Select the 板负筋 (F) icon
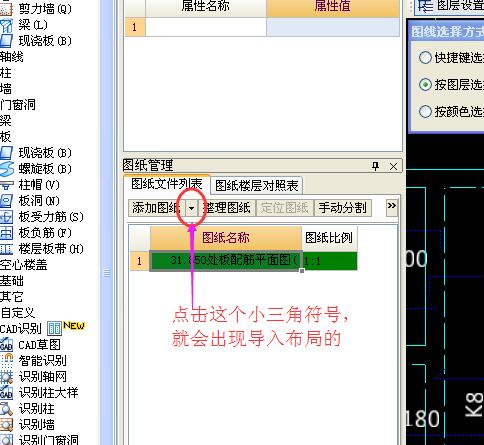This screenshot has width=484, height=445. (6, 233)
